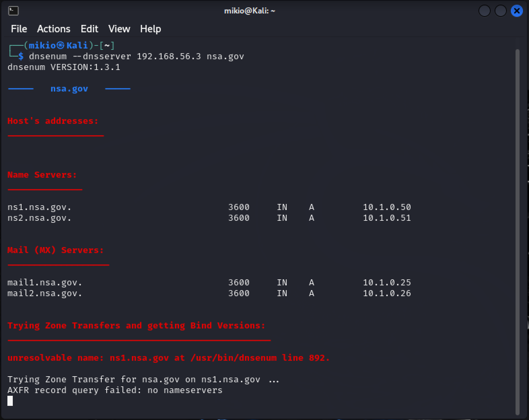529x420 pixels.
Task: Close the terminal with blue X button
Action: (x=517, y=11)
